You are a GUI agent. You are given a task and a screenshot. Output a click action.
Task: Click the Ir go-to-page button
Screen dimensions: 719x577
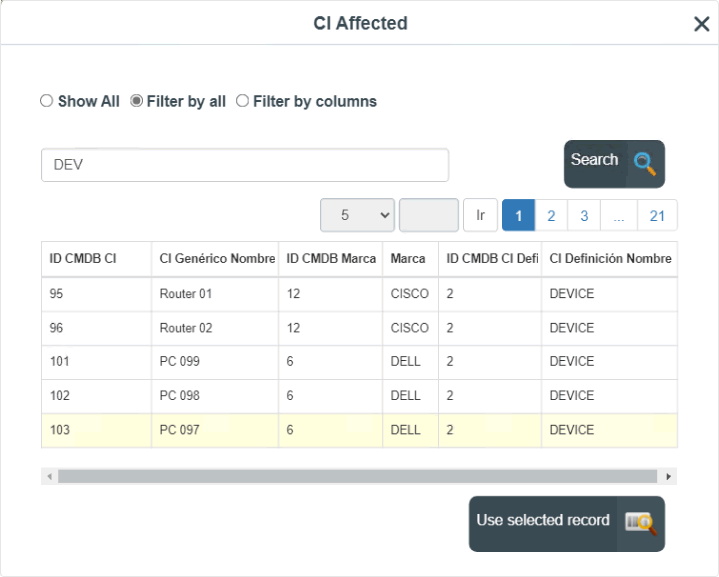click(x=480, y=215)
